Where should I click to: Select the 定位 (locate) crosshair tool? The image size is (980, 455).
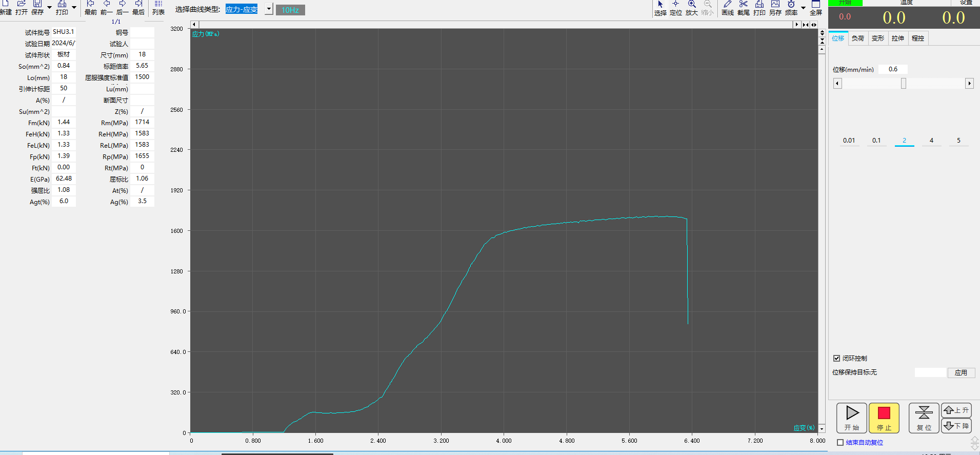(676, 7)
